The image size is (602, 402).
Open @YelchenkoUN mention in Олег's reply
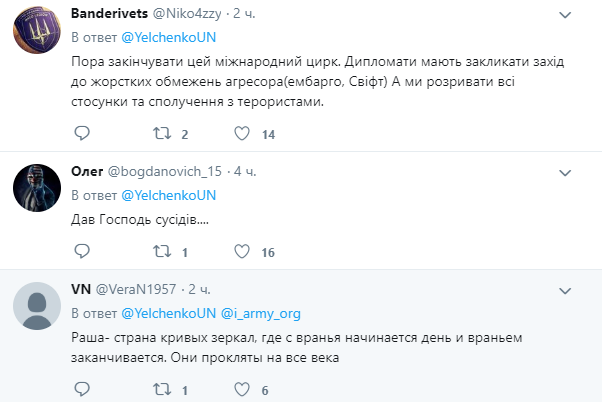pyautogui.click(x=169, y=195)
